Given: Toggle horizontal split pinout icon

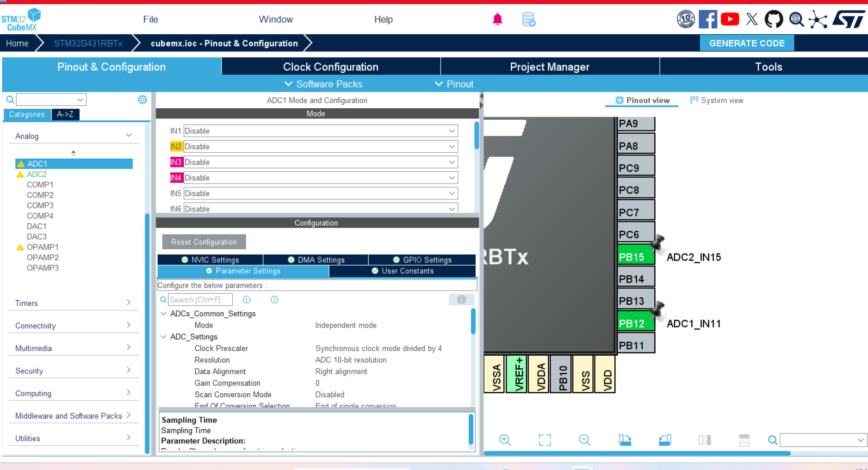Looking at the screenshot, I should point(744,440).
